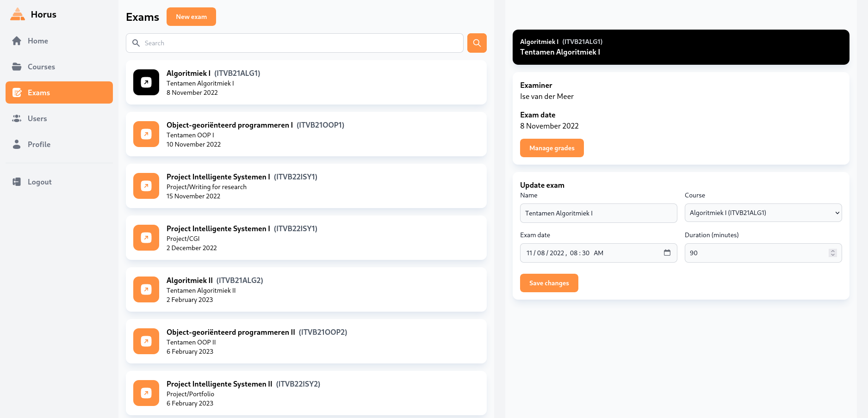868x418 pixels.
Task: Click inside the Search exams field
Action: (x=294, y=43)
